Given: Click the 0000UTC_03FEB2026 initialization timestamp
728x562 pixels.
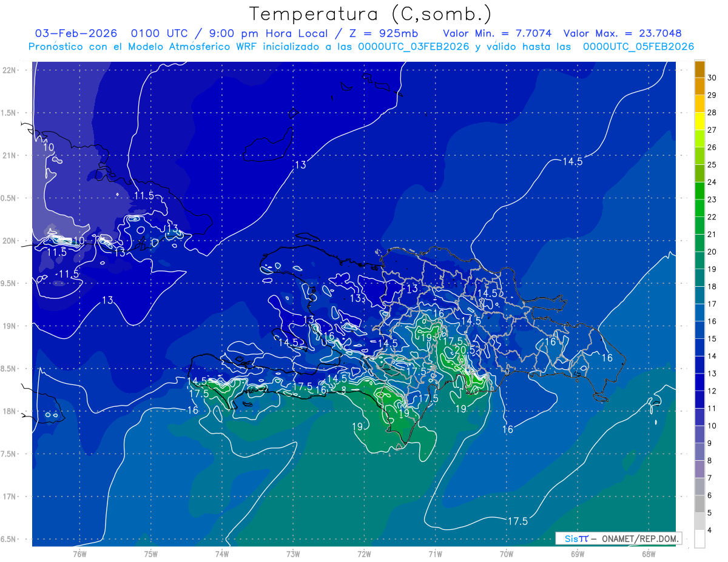Looking at the screenshot, I should pos(414,47).
